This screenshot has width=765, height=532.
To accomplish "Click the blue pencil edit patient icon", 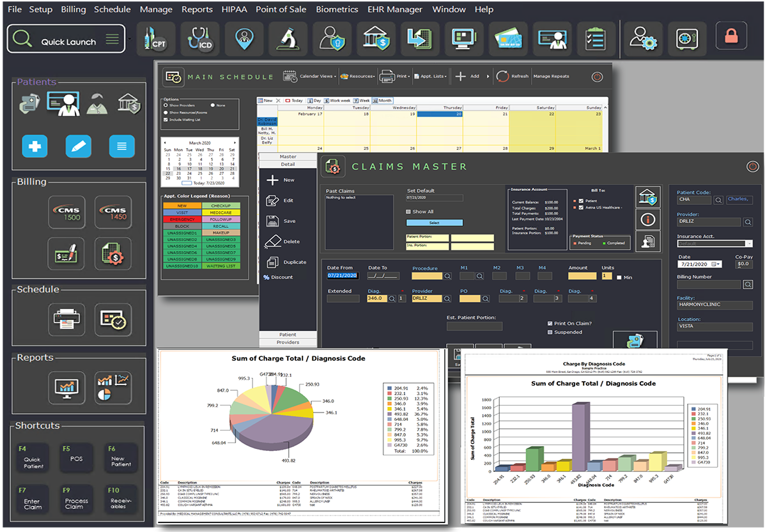I will pyautogui.click(x=79, y=146).
